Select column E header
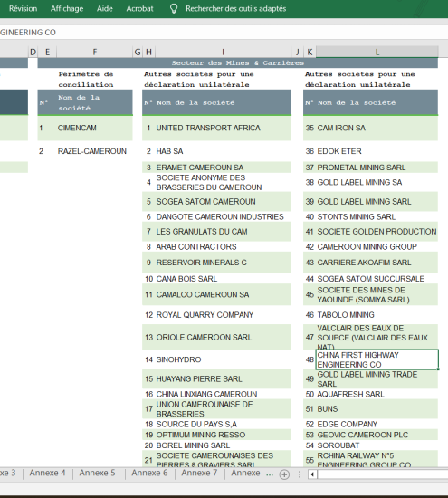Screen dimensions: 448x498 47,52
